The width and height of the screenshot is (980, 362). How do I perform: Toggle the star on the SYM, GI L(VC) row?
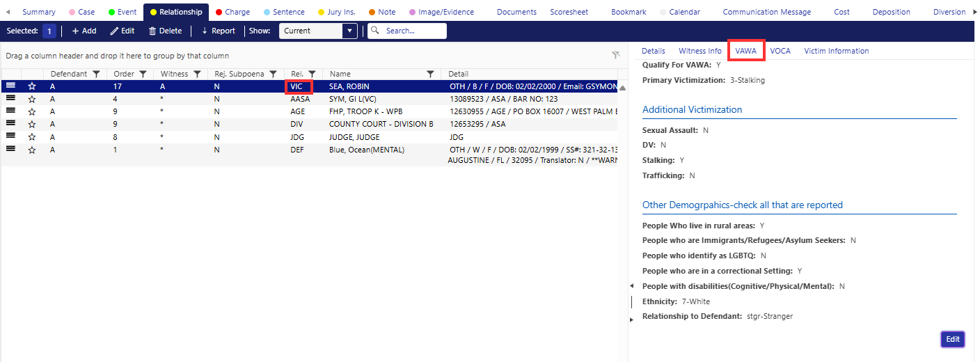pos(32,100)
